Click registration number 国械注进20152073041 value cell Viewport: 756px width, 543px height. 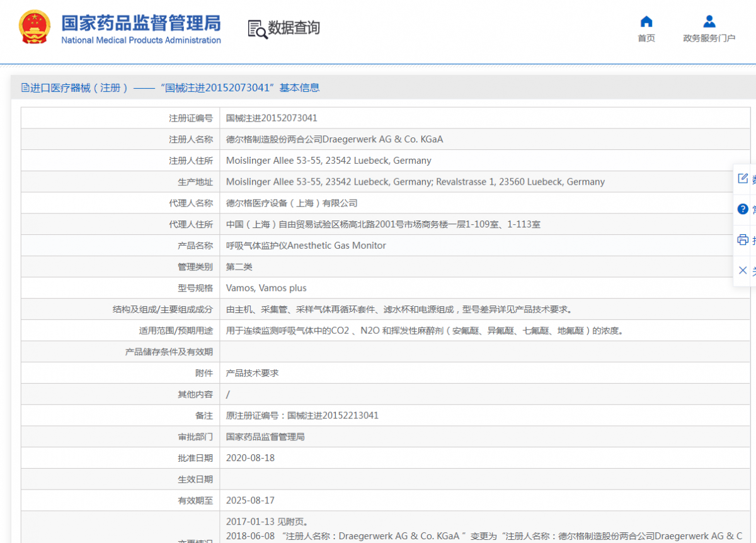(x=272, y=118)
